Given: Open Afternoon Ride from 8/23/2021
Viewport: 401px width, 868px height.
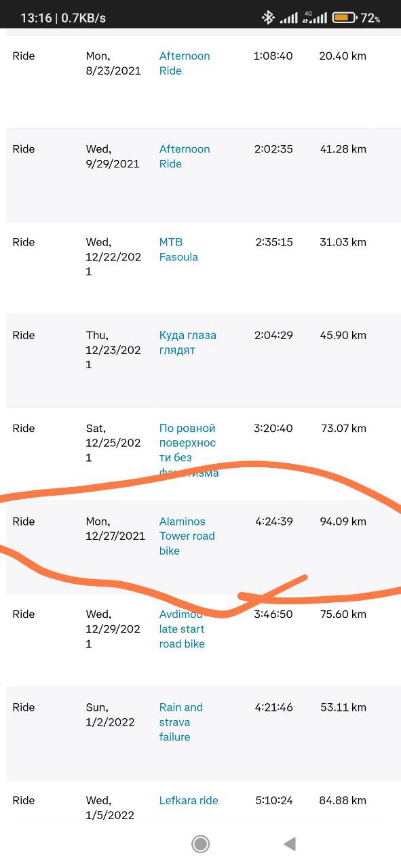Looking at the screenshot, I should tap(185, 63).
